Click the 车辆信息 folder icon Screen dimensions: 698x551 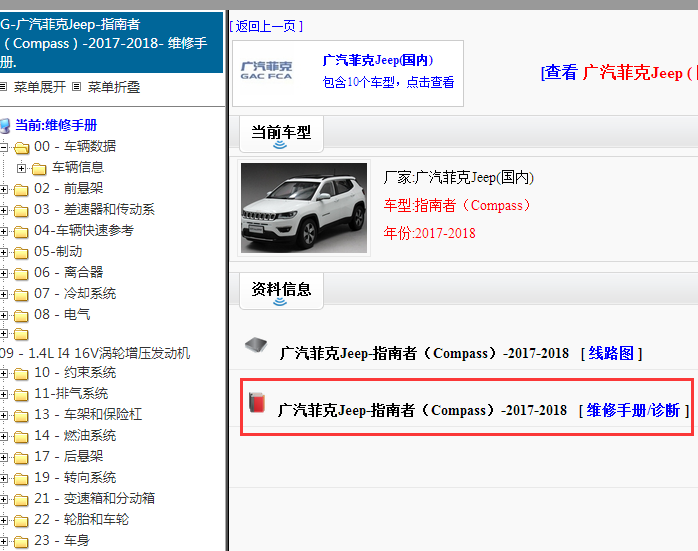tap(39, 168)
